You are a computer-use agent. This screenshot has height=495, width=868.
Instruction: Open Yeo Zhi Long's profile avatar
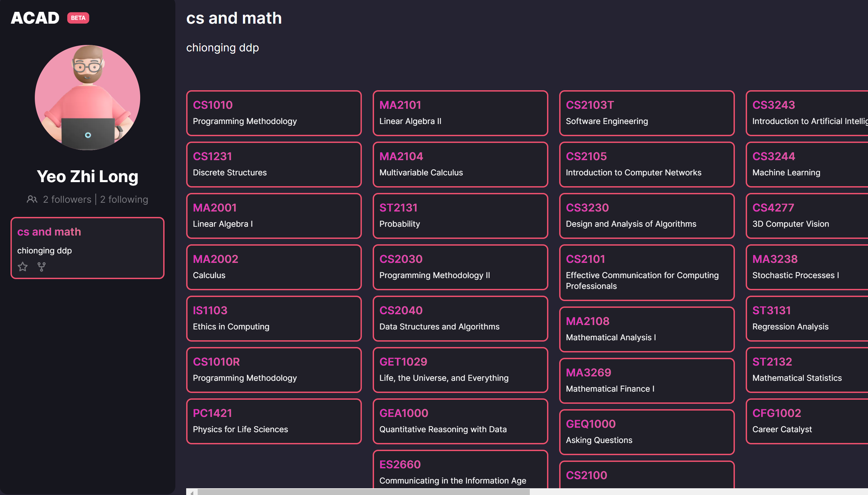pyautogui.click(x=88, y=98)
